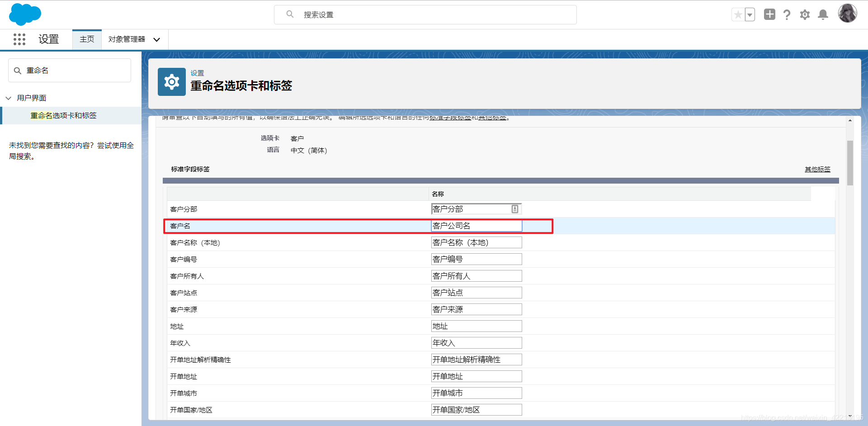Click the 中文（简体）language value

click(x=309, y=151)
